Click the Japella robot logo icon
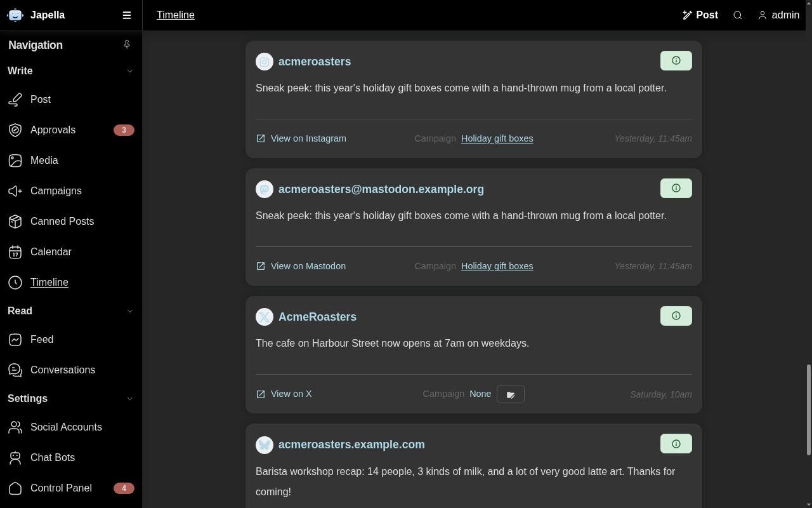The image size is (812, 508). tap(15, 15)
